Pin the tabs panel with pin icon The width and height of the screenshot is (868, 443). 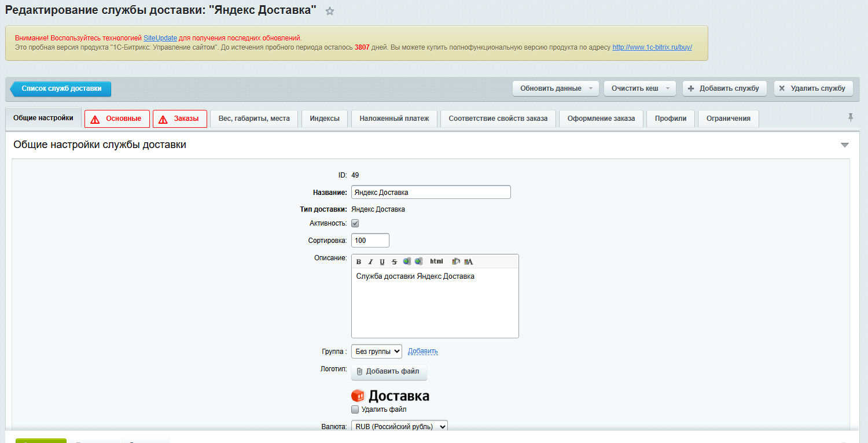851,117
